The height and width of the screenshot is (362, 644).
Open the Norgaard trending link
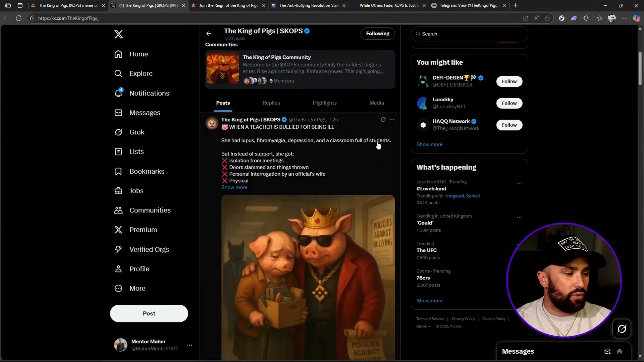point(454,196)
